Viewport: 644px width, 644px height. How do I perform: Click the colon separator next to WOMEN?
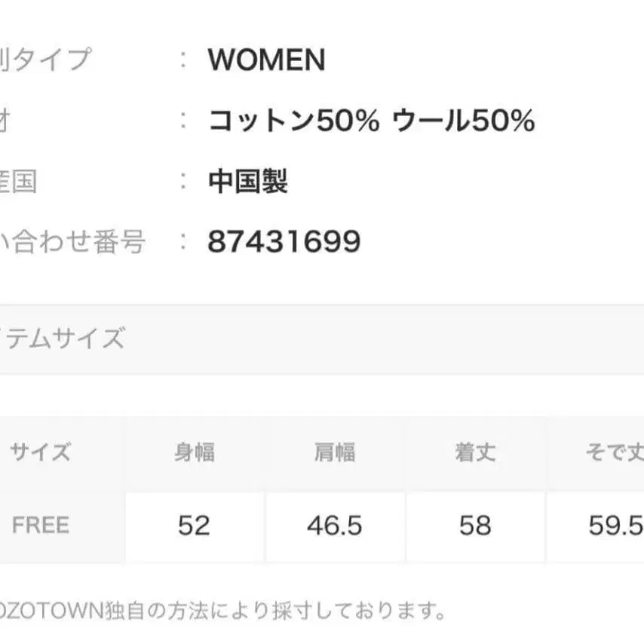click(x=183, y=60)
